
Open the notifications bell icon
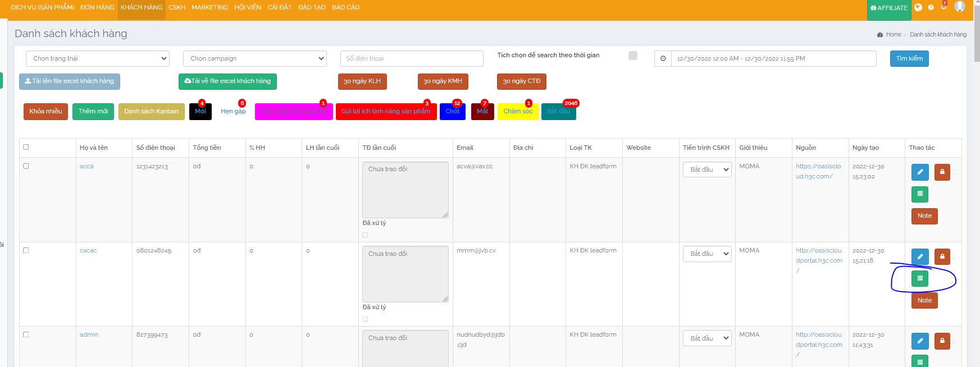943,7
